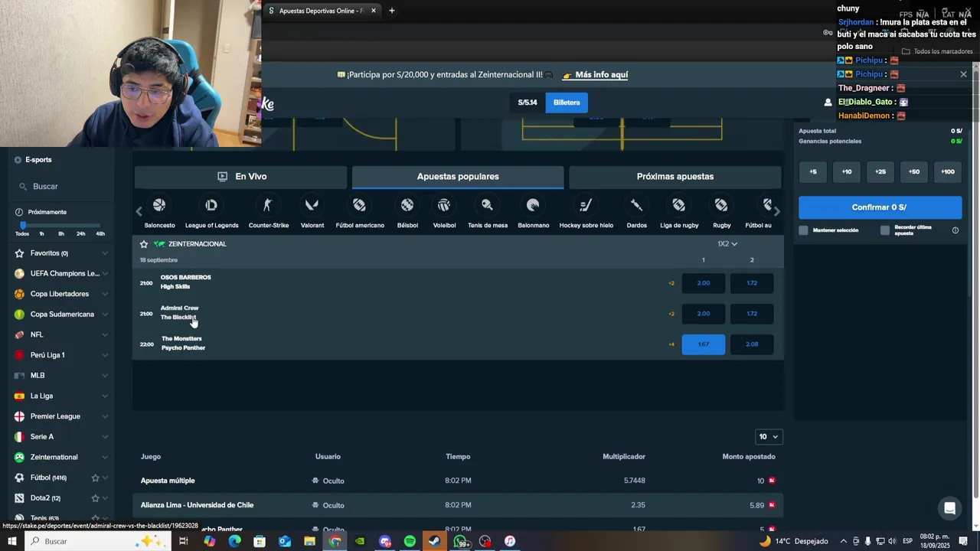980x551 pixels.
Task: Open Google Chrome in the taskbar
Action: (x=335, y=541)
